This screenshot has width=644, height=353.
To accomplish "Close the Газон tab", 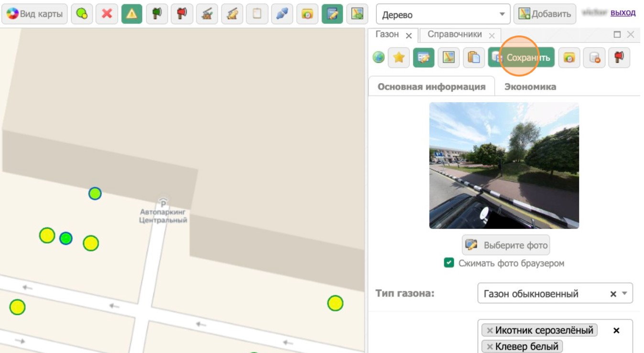I will click(409, 36).
